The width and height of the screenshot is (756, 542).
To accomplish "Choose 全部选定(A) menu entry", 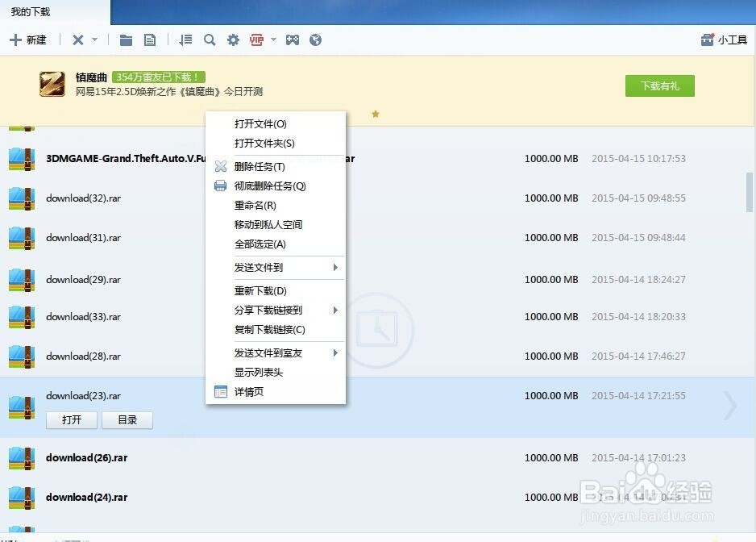I will pos(276,244).
